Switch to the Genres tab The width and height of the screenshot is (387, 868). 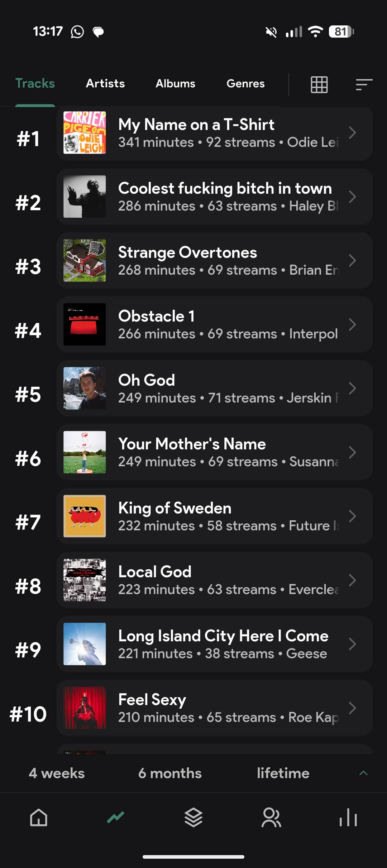245,83
